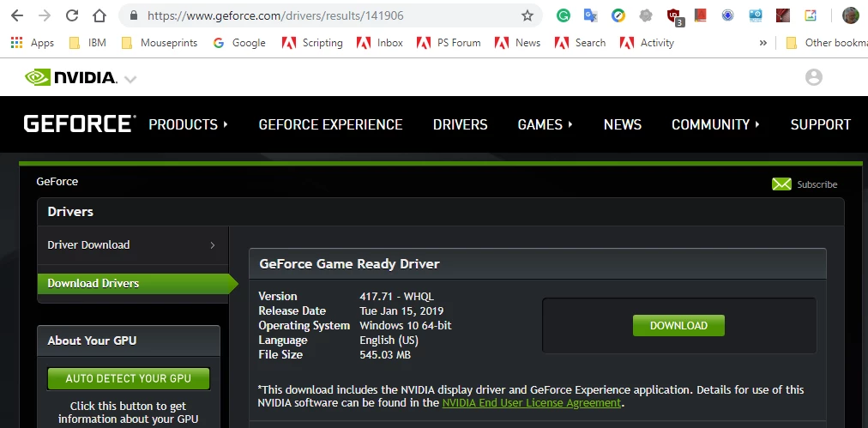This screenshot has width=868, height=428.
Task: Click the blue camera screenshot extension icon
Action: (x=756, y=15)
